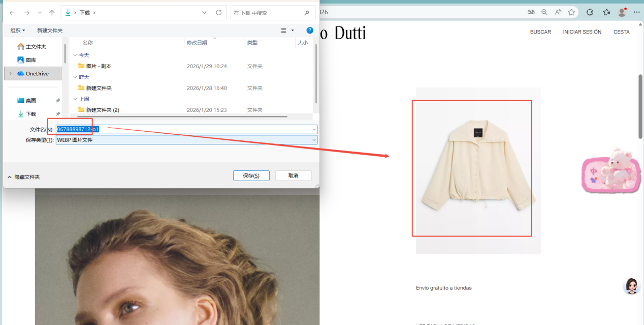Click 保存(S) to save the image

tap(251, 175)
